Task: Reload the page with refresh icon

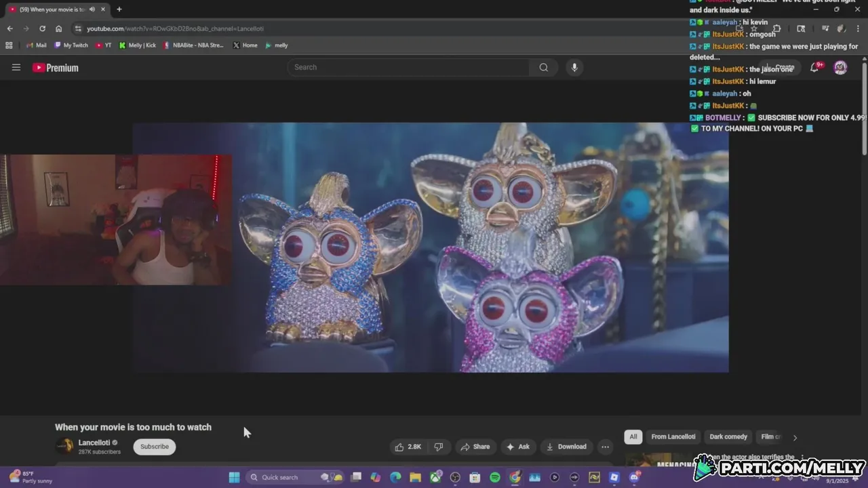Action: point(42,28)
